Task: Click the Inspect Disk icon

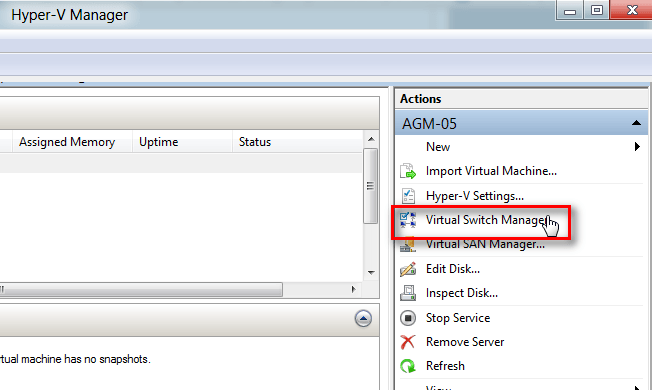Action: coord(408,293)
